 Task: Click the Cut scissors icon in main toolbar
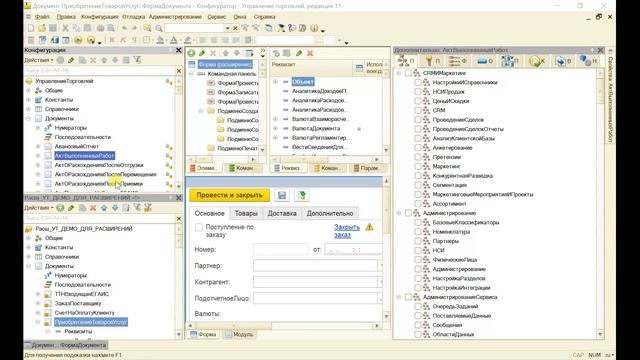coord(65,28)
